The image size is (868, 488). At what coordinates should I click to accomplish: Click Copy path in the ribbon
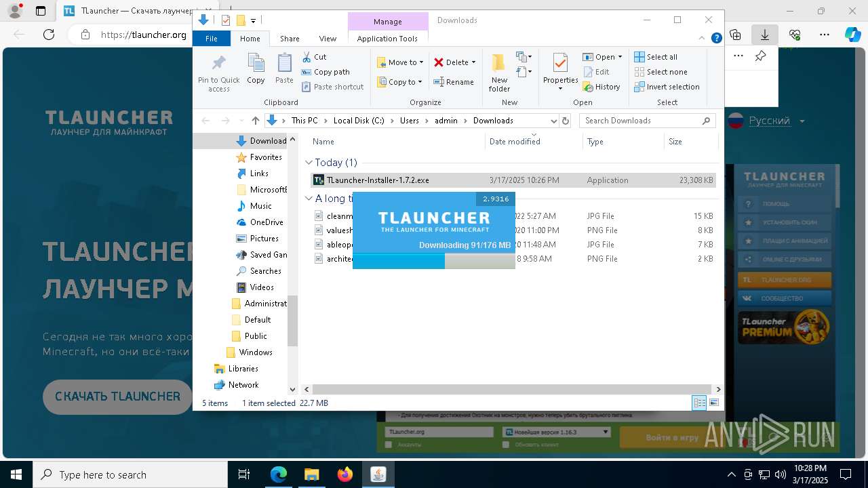325,72
